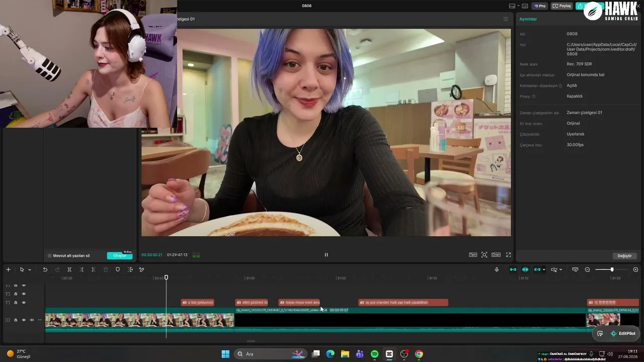
Task: Hide the middle text track with eye icon
Action: point(24,294)
